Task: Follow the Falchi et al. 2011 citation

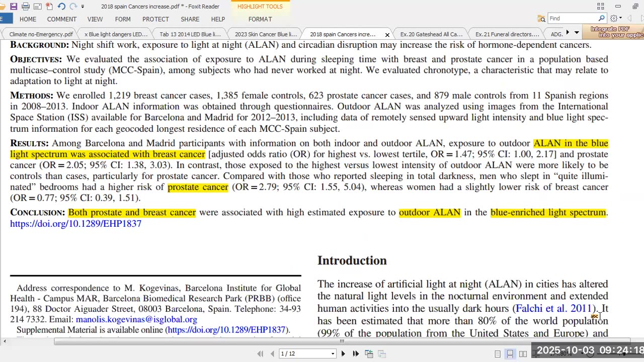Action: (x=554, y=308)
